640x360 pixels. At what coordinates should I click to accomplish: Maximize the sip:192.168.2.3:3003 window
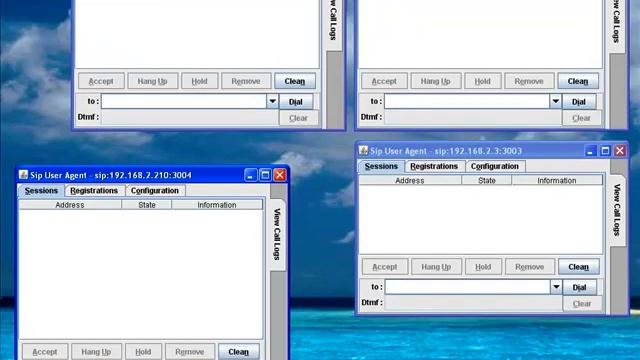[605, 151]
